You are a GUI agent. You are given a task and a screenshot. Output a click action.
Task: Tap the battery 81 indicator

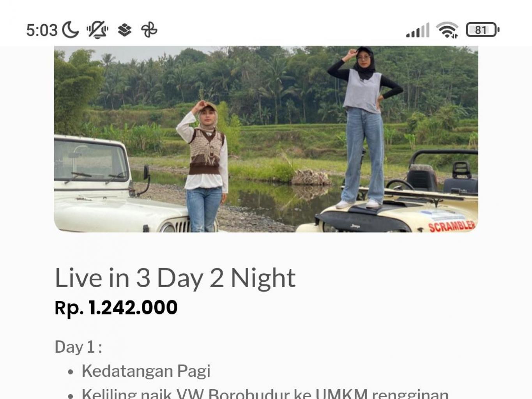(483, 30)
